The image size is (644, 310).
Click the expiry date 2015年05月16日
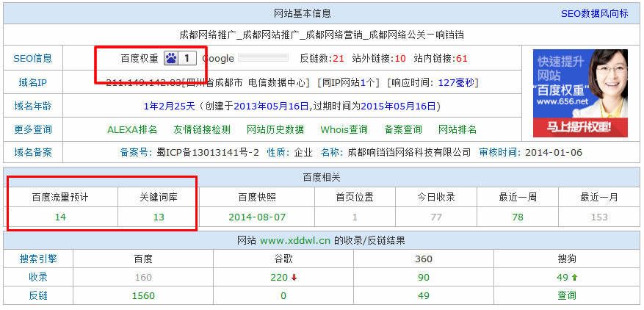click(x=397, y=107)
